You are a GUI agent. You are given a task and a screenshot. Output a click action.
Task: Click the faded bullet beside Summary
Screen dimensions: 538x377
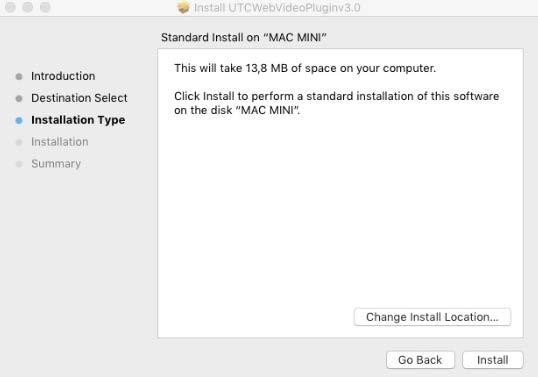pyautogui.click(x=19, y=164)
